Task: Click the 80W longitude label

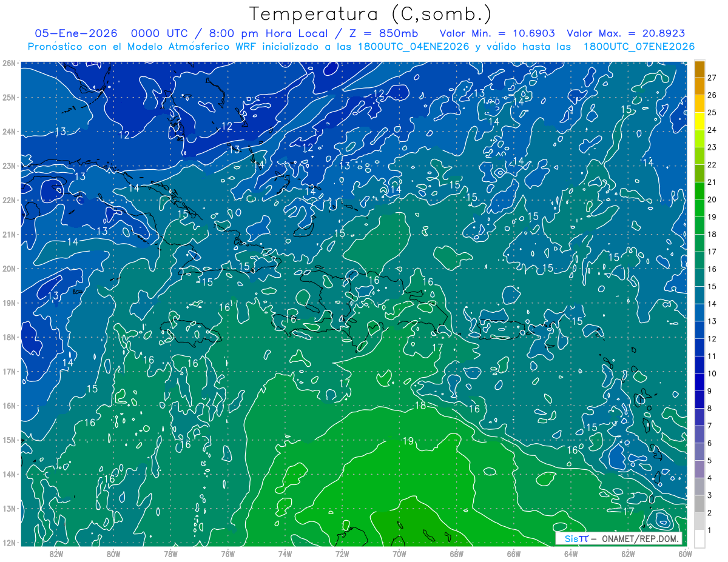Action: pos(113,553)
